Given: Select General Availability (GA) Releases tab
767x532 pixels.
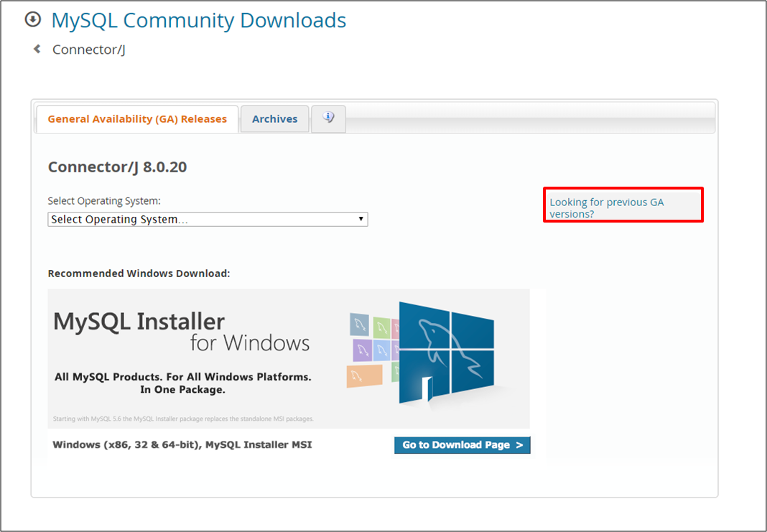Looking at the screenshot, I should tap(137, 118).
